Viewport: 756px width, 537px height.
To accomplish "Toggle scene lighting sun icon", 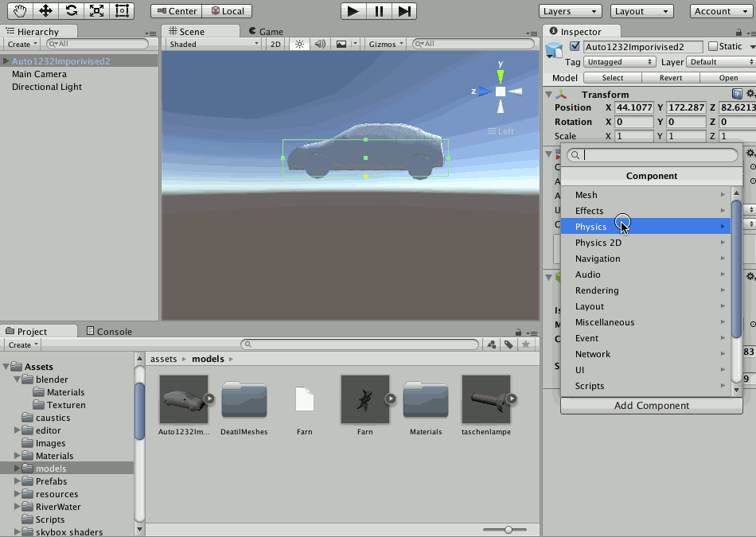I will 299,44.
